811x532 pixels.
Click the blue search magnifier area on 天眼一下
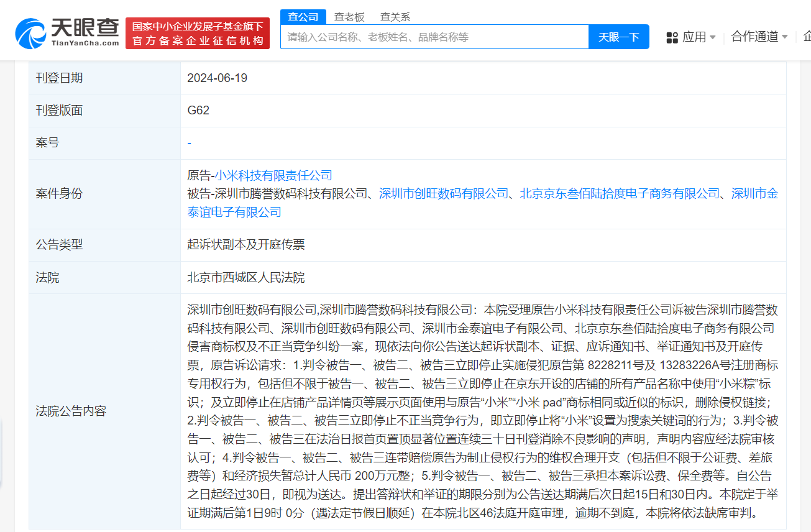[x=618, y=37]
